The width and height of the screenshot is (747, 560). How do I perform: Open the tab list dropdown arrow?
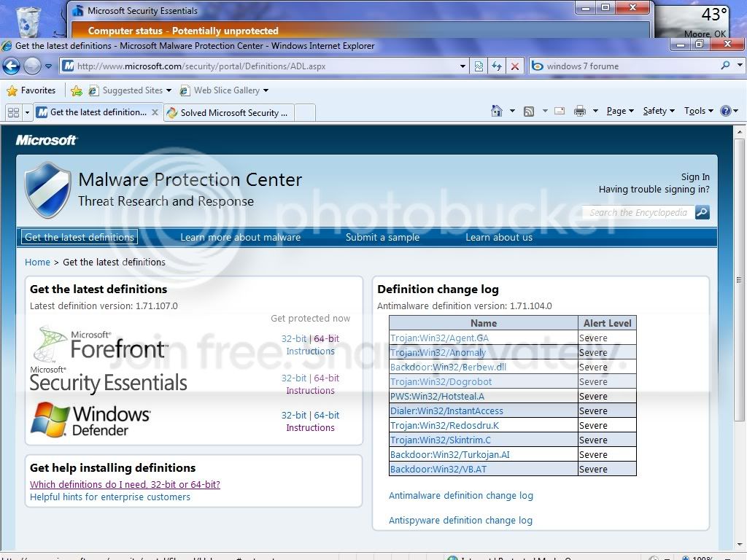click(27, 113)
